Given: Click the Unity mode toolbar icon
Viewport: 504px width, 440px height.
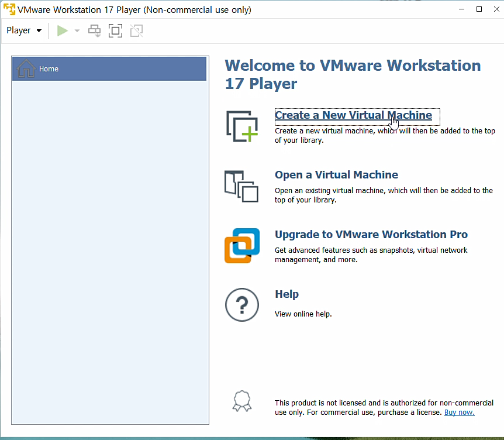Looking at the screenshot, I should pos(137,31).
